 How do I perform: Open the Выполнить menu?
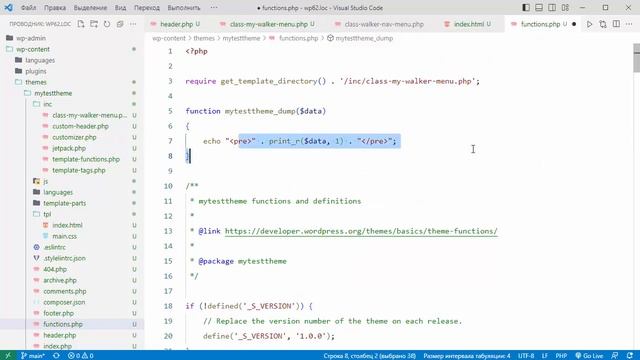click(184, 8)
